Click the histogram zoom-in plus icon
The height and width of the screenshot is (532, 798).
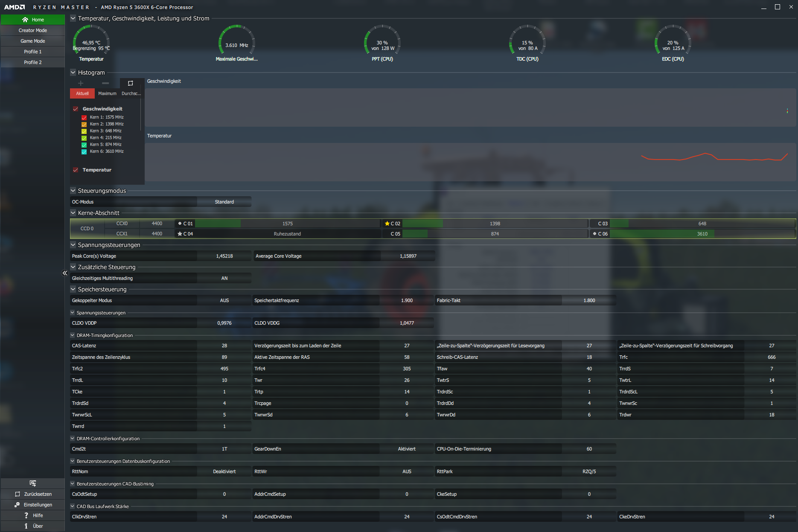pos(81,83)
